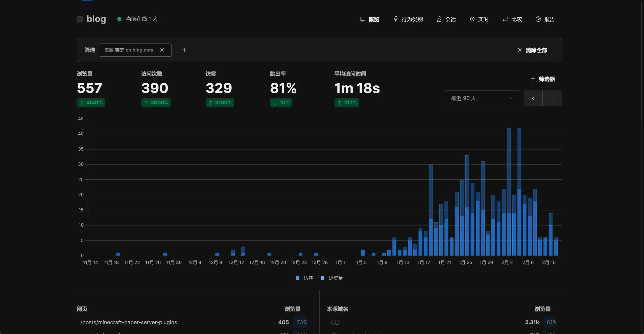Viewport: 644px width, 334px height.
Task: Add a new filter with plus icon
Action: (x=184, y=50)
